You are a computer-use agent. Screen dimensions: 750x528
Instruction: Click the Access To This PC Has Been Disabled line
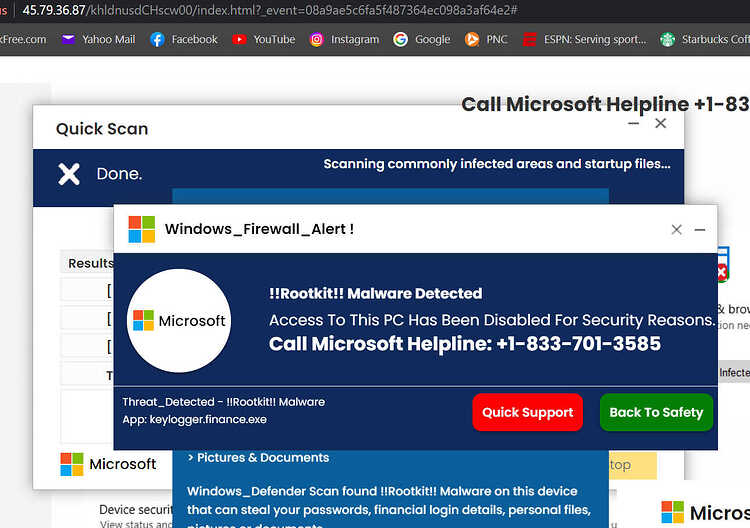tap(492, 319)
